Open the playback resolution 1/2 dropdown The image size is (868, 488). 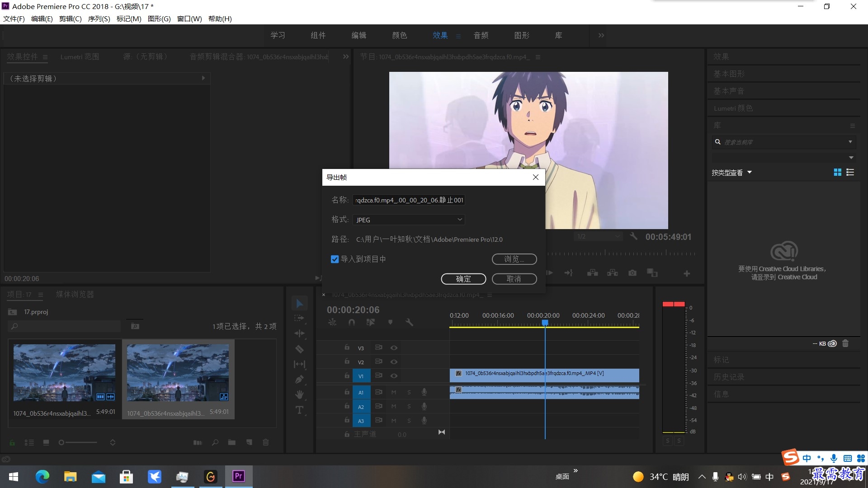tap(599, 236)
